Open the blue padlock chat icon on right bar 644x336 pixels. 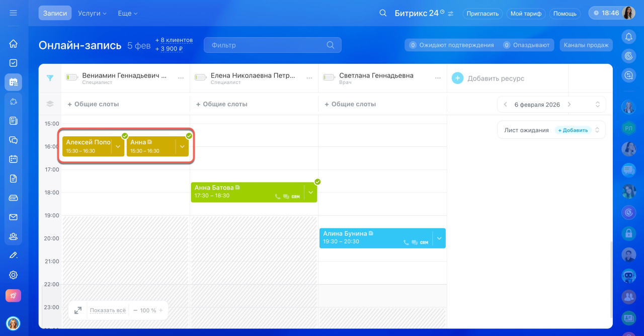coord(628,233)
